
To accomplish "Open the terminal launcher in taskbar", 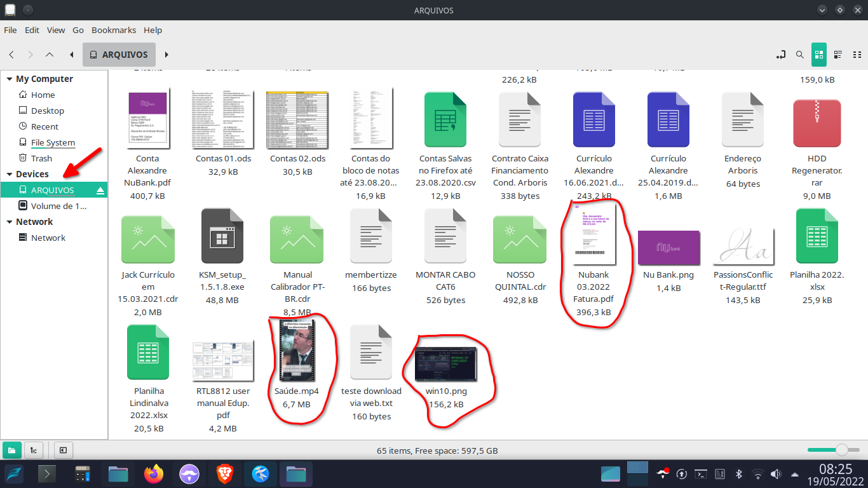I will 47,473.
